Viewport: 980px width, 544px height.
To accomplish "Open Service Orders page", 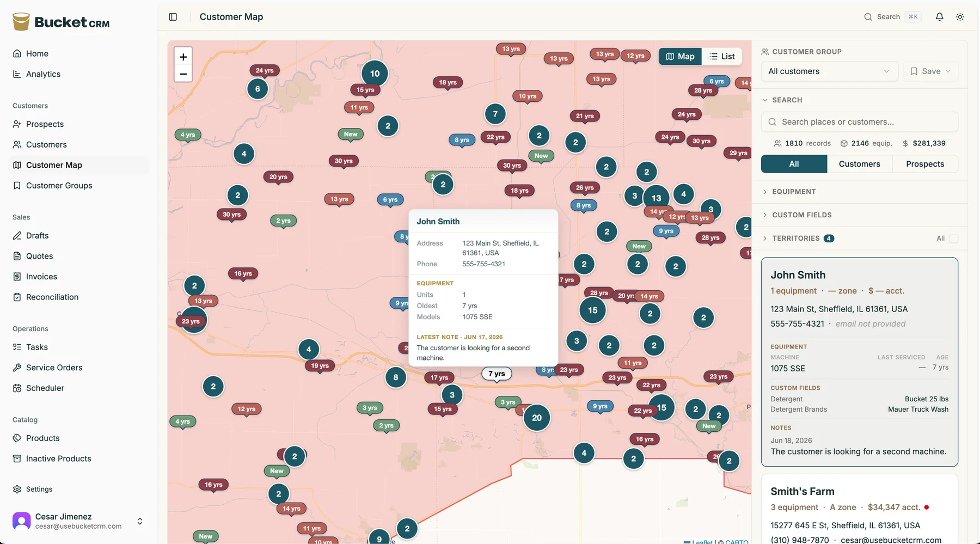I will click(79, 368).
